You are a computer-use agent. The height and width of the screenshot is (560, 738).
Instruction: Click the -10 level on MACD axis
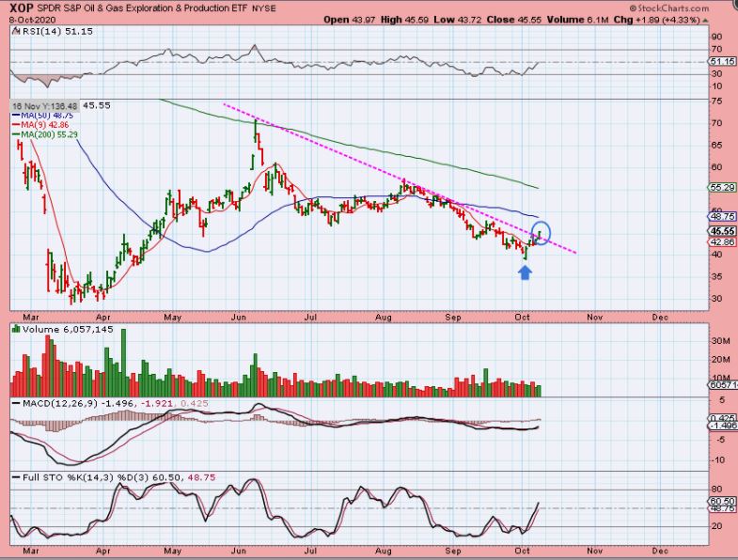tap(718, 459)
